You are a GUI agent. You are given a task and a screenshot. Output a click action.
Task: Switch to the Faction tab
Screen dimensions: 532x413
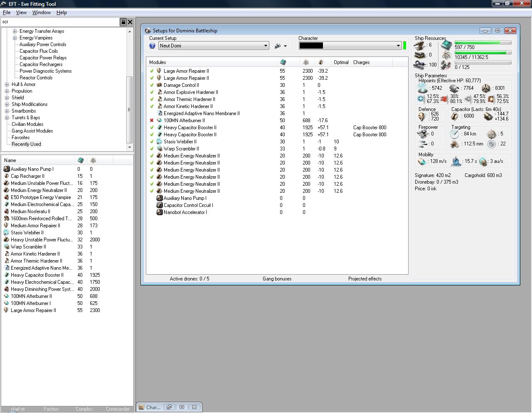click(51, 409)
